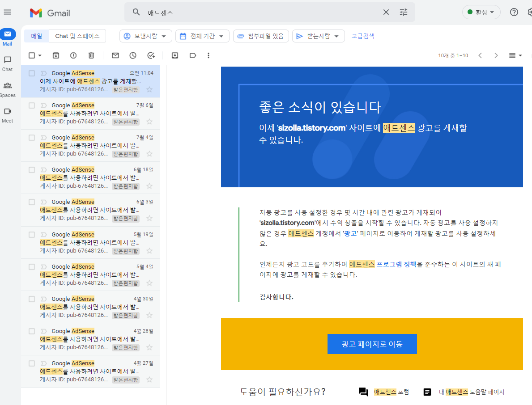Open the Google AdSense email from 4월 27일
Viewport: 532px width, 405px height.
(x=90, y=371)
